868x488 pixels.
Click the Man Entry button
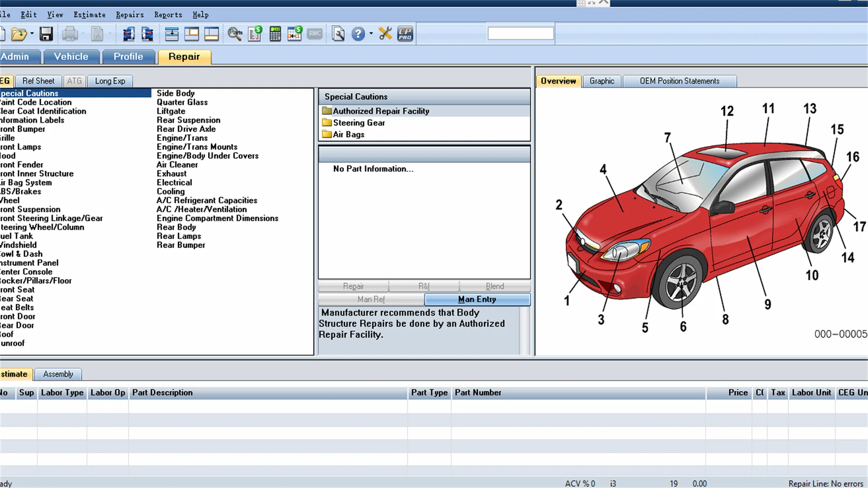coord(477,299)
